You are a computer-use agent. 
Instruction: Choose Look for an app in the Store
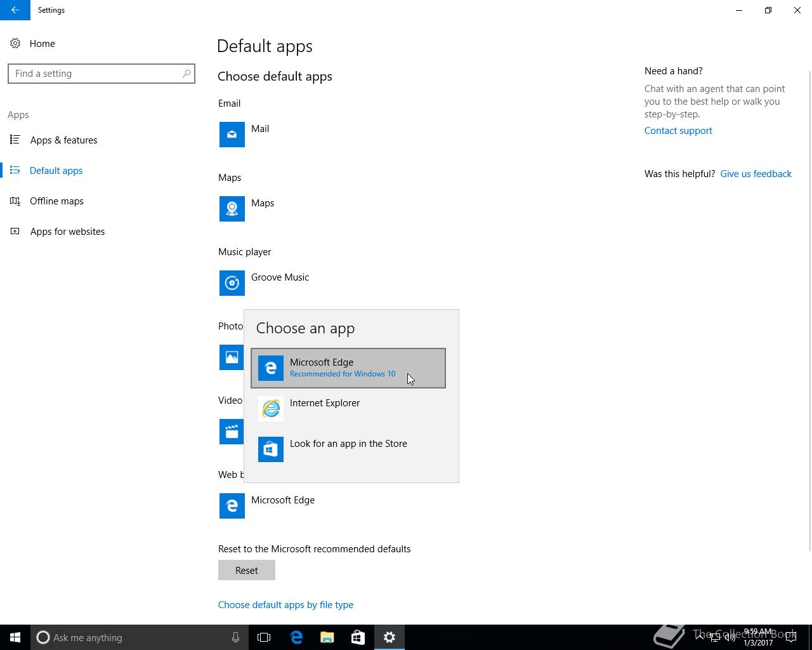(348, 449)
